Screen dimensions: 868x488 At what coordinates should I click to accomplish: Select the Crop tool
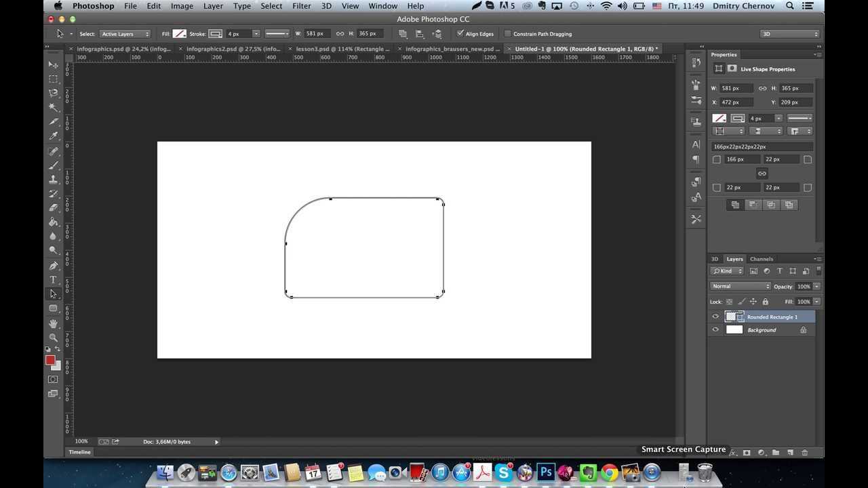pos(54,122)
